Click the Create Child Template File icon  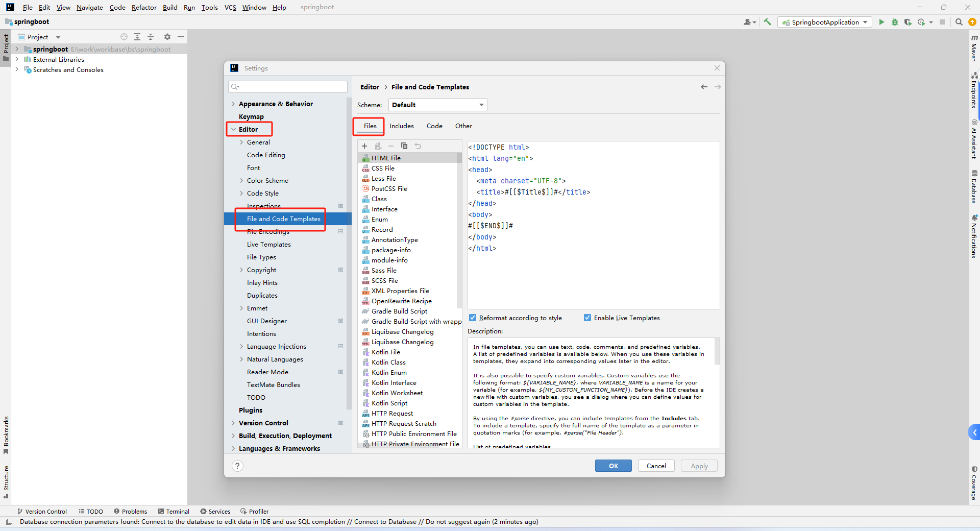[x=378, y=146]
